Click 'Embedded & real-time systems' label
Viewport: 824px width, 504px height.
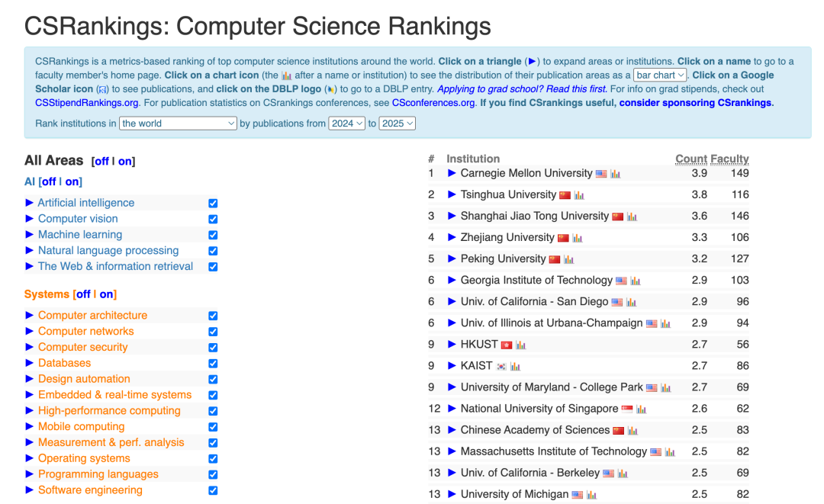point(115,395)
